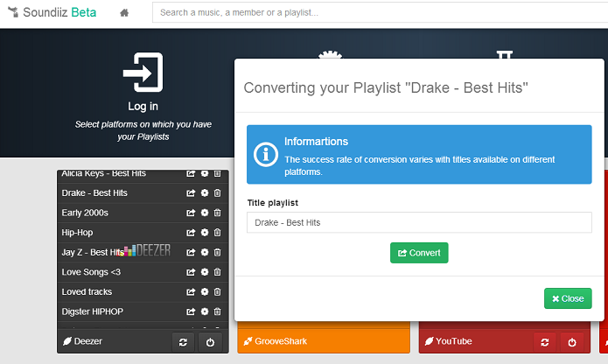
Task: Click the Soundiiz Beta logo
Action: [52, 12]
